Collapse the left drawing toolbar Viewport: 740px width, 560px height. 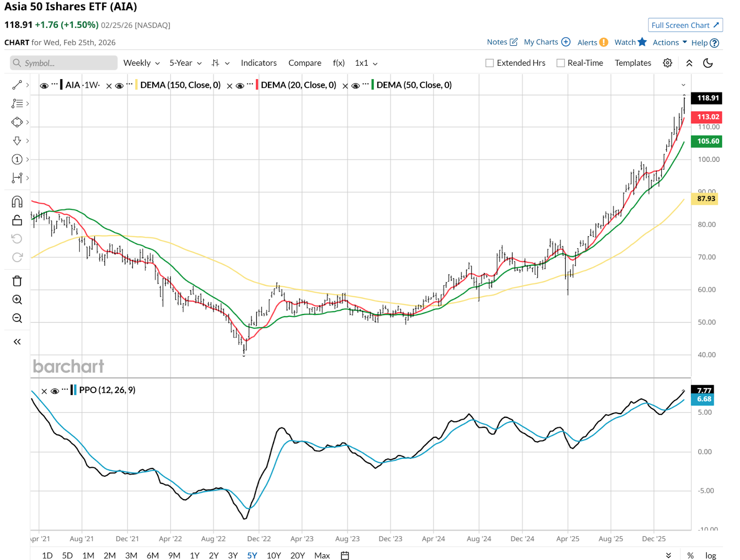[17, 342]
